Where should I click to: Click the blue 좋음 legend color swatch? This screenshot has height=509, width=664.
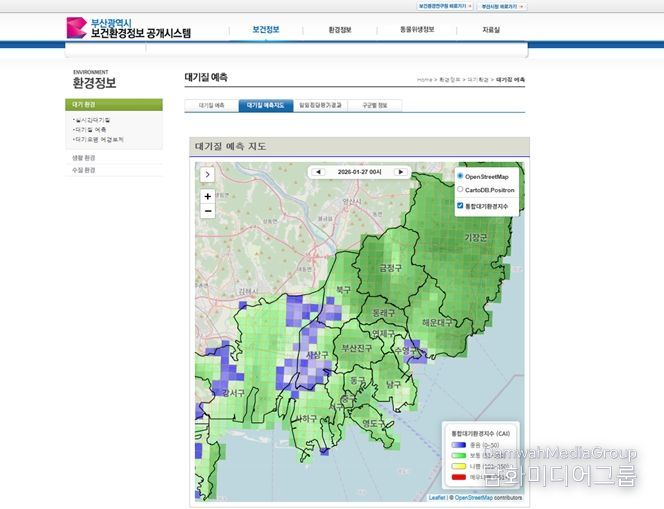point(457,445)
